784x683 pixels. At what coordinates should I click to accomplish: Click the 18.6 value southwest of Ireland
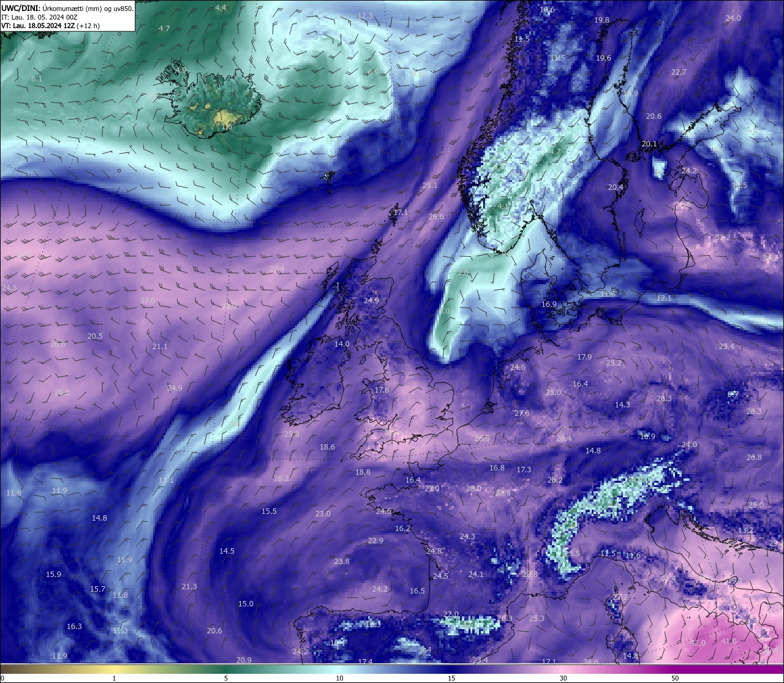[x=327, y=447]
